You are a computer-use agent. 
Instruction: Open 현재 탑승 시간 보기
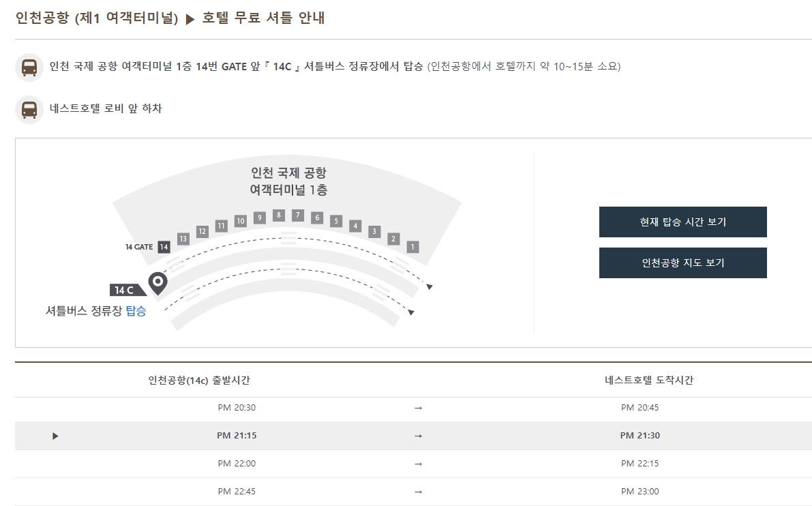[682, 222]
